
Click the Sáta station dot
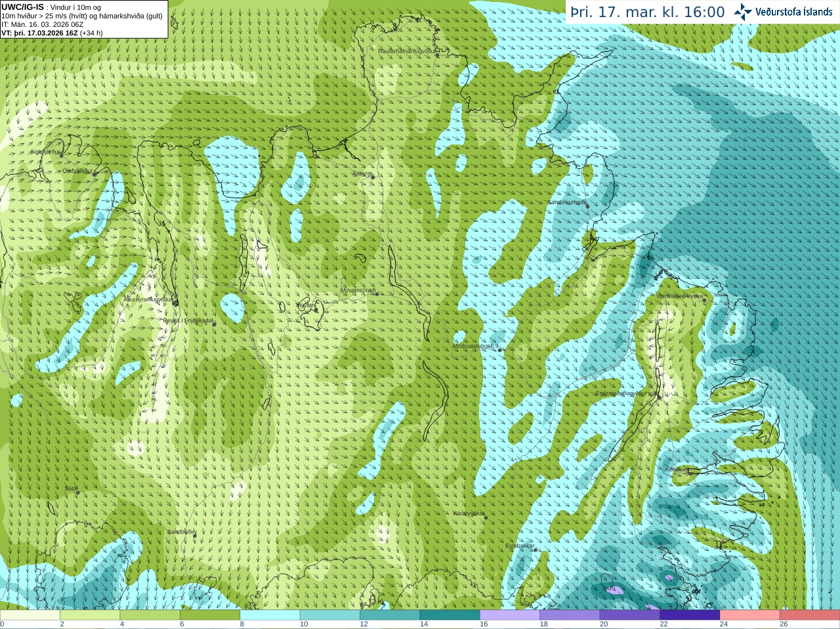click(77, 492)
